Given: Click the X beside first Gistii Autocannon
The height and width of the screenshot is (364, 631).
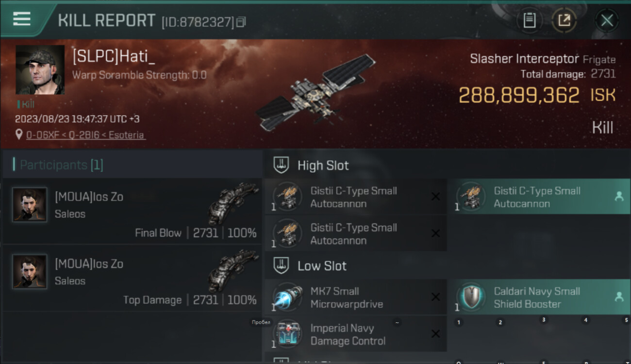Looking at the screenshot, I should click(435, 197).
